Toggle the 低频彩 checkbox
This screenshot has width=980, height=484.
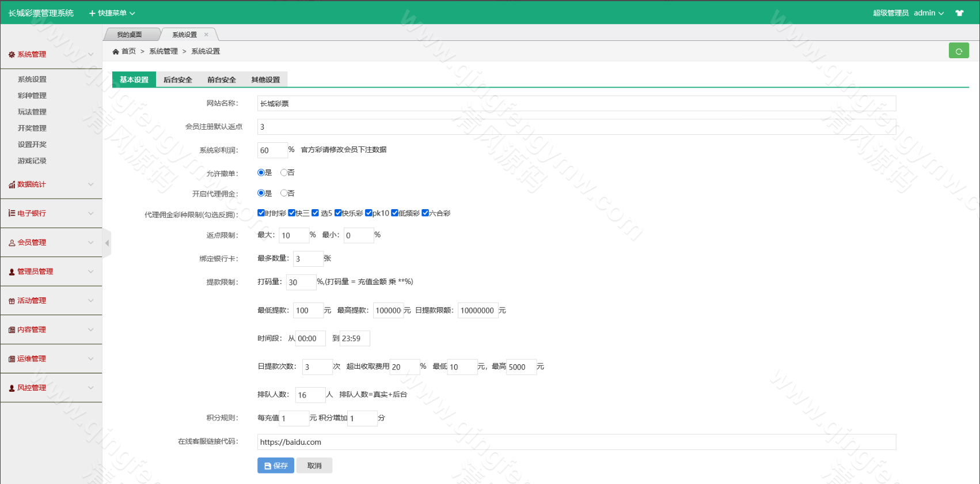tap(394, 213)
